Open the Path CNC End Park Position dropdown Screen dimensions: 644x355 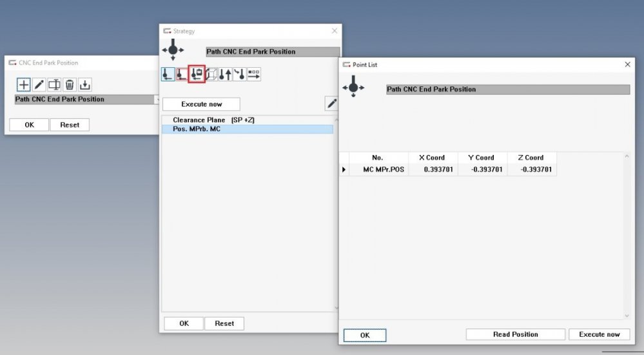[x=157, y=99]
